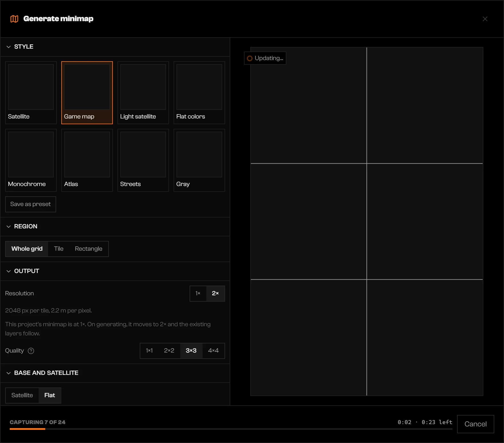This screenshot has width=504, height=443.
Task: Click the Updating spinner icon
Action: point(250,58)
